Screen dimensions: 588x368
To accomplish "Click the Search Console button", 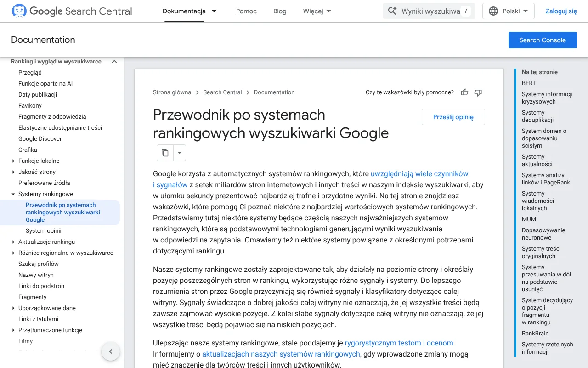I will click(x=543, y=40).
